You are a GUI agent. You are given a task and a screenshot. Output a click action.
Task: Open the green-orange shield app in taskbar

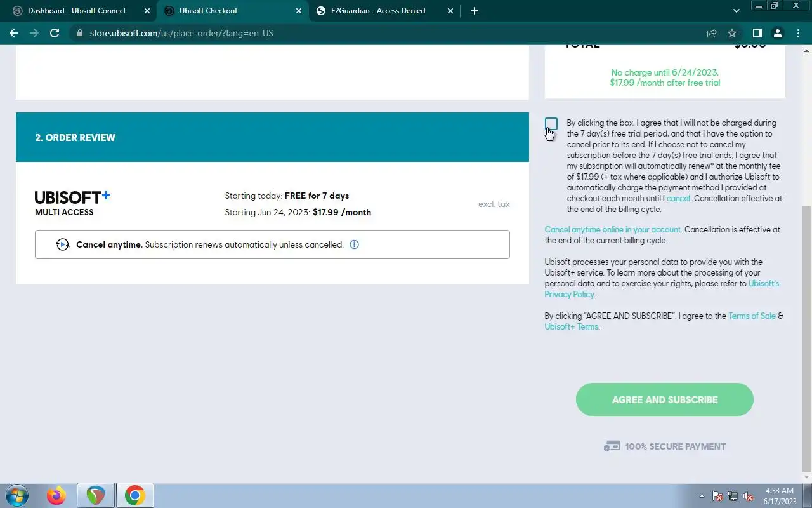pyautogui.click(x=96, y=495)
